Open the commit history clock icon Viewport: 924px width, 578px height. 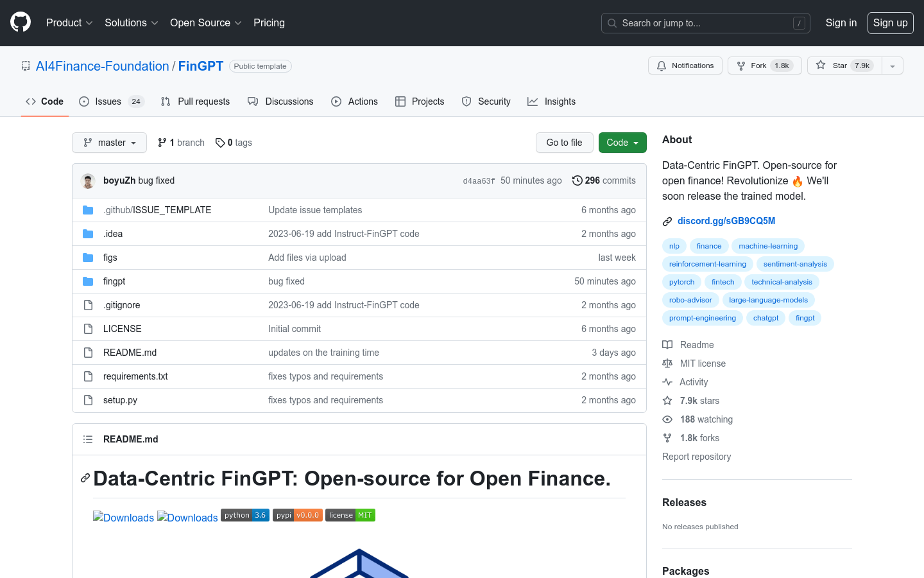pos(577,180)
